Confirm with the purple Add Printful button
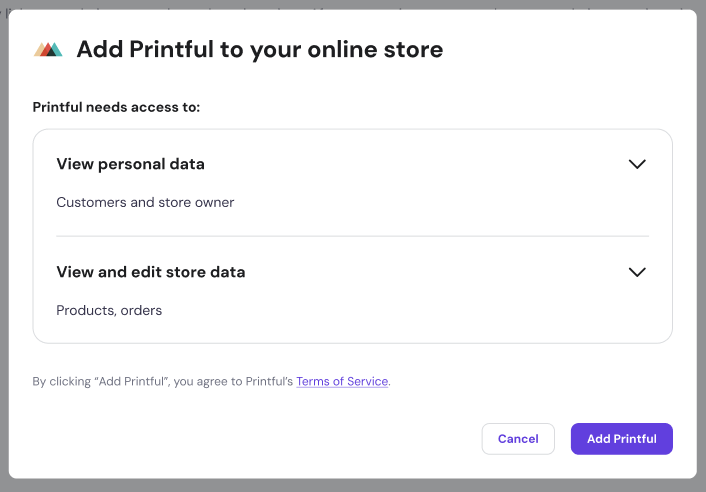The image size is (706, 492). (x=621, y=439)
